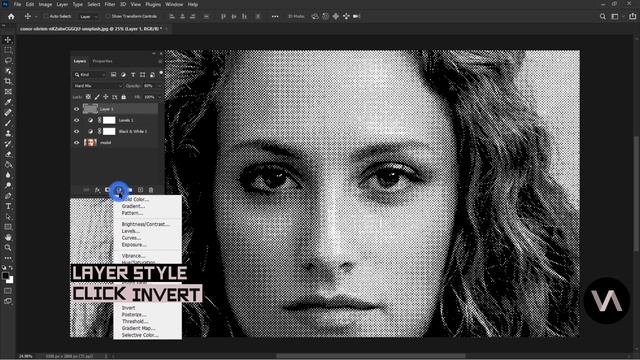Click the Home icon in options bar
Viewport: 640px width, 360px height.
click(11, 16)
